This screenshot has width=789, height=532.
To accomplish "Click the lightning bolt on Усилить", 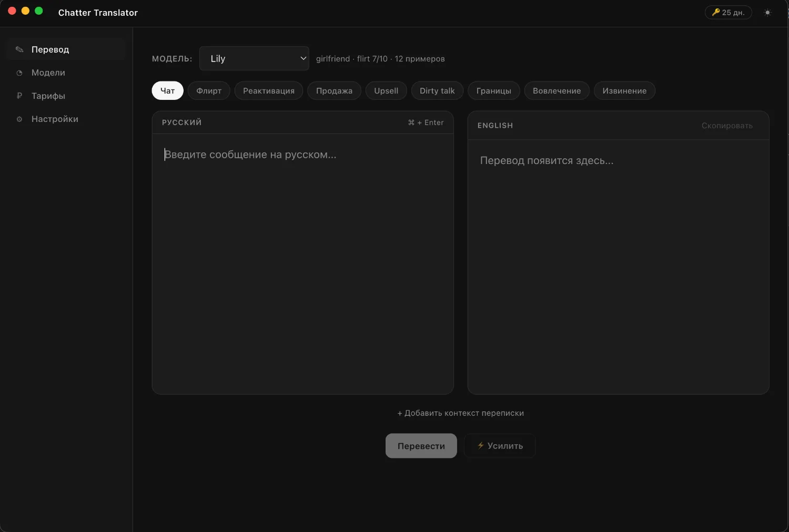I will click(480, 445).
